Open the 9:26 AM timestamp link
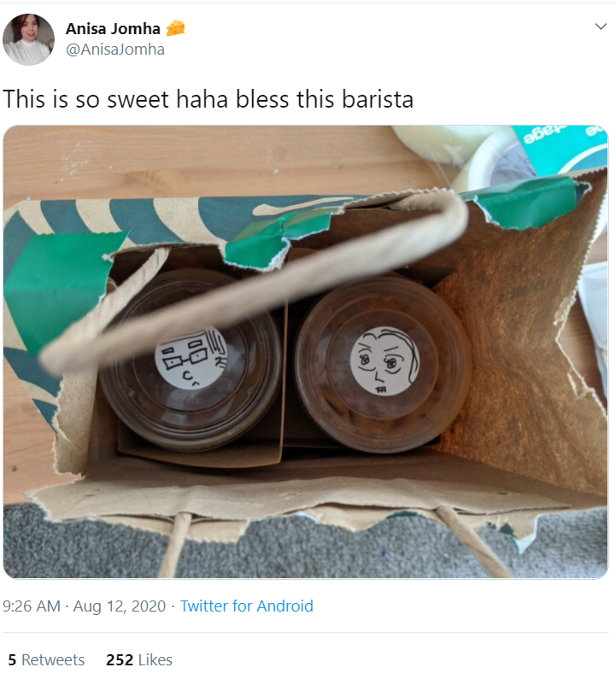Screen dimensions: 616x685 (32, 606)
